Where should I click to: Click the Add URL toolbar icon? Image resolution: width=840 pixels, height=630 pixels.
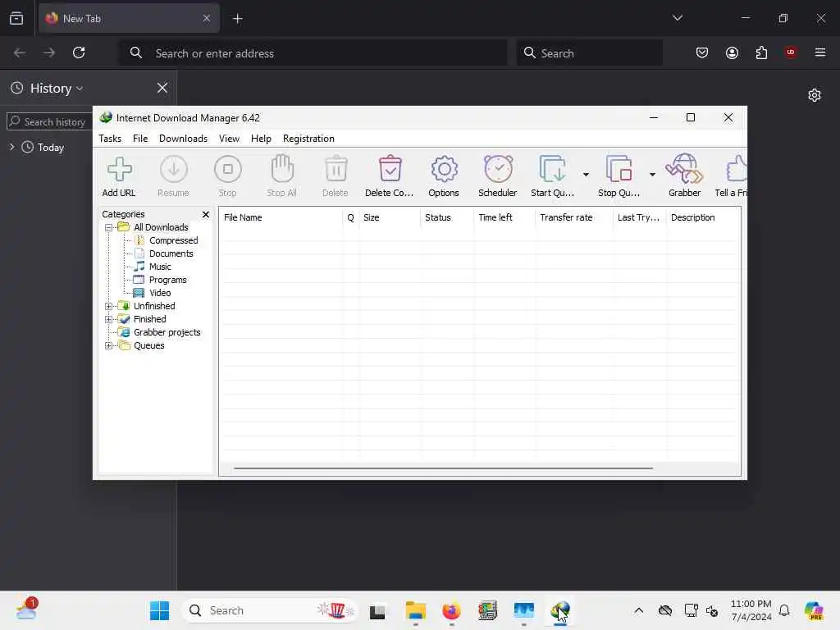[x=119, y=169]
